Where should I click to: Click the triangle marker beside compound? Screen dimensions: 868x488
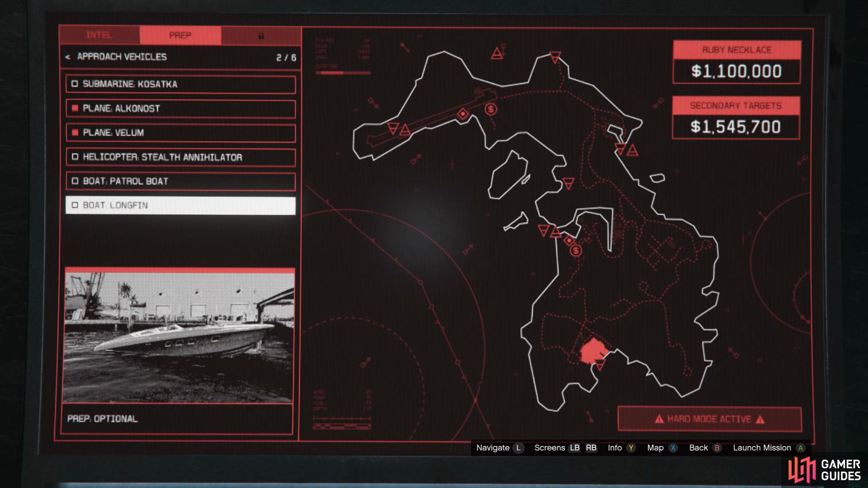coord(600,364)
